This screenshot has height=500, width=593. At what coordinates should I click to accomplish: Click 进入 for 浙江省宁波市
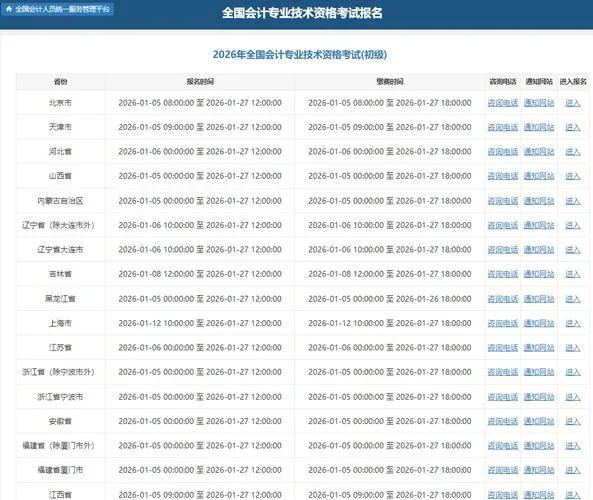pyautogui.click(x=573, y=396)
